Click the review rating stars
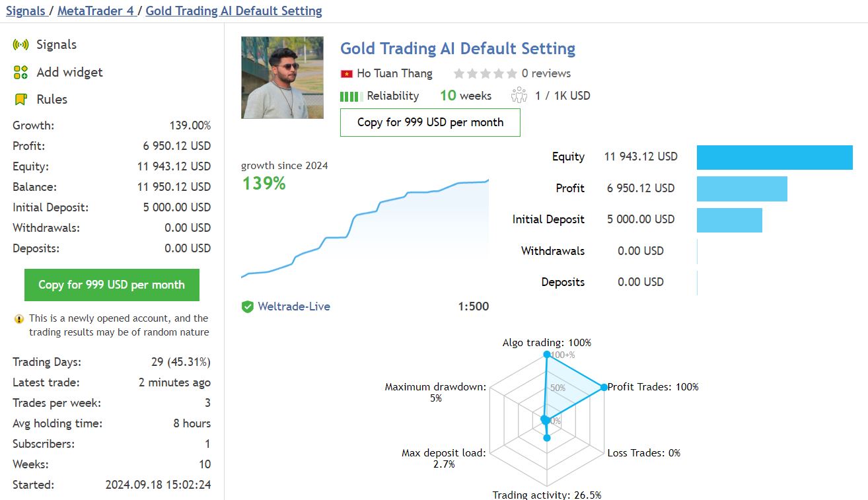Viewport: 868px width, 500px height. tap(485, 73)
